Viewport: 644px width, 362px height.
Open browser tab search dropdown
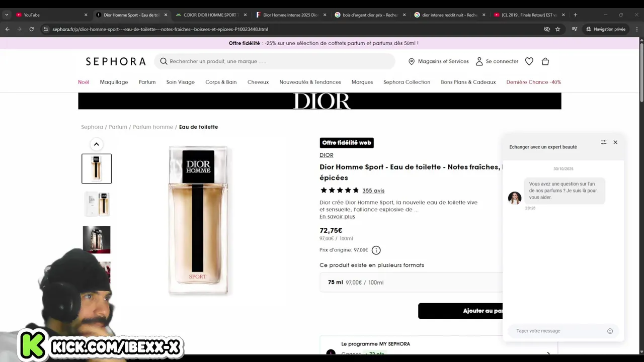tap(7, 15)
